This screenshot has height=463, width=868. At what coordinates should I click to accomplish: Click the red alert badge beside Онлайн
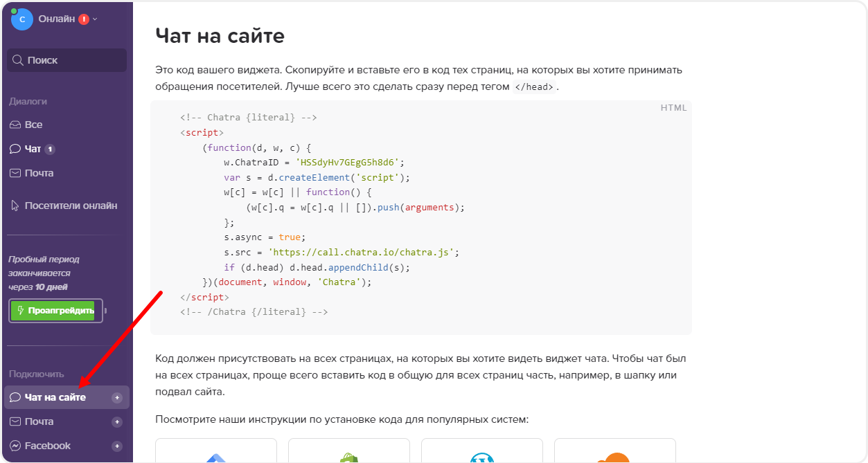point(84,19)
